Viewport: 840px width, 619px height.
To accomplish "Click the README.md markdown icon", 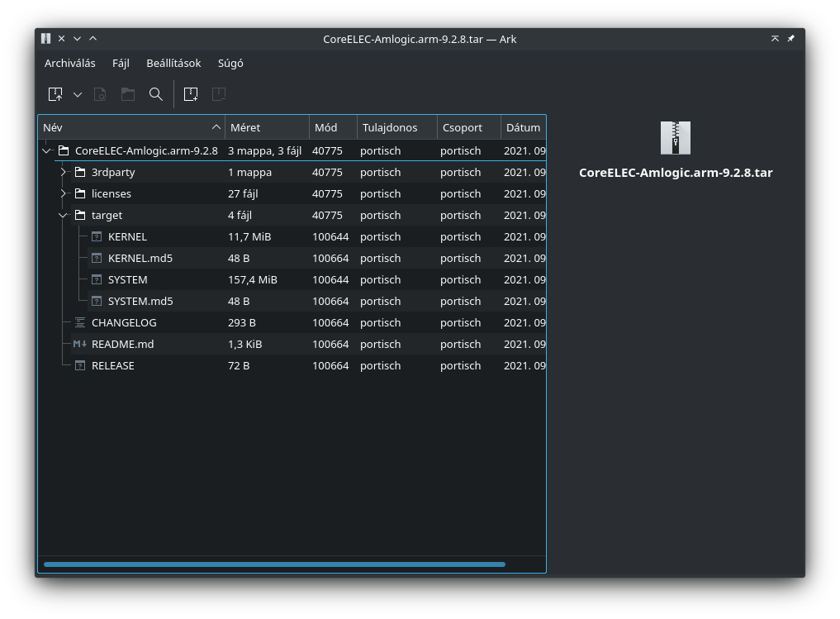I will (80, 344).
